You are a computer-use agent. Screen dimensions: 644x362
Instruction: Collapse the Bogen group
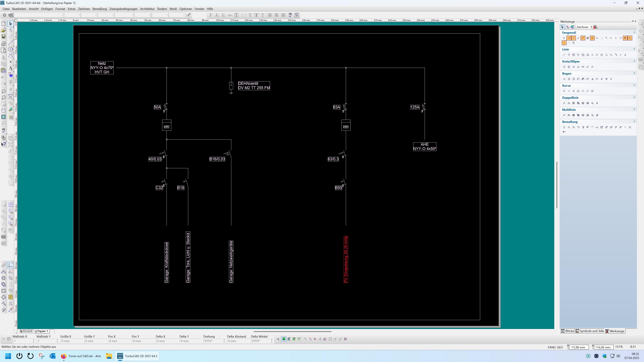tap(634, 73)
